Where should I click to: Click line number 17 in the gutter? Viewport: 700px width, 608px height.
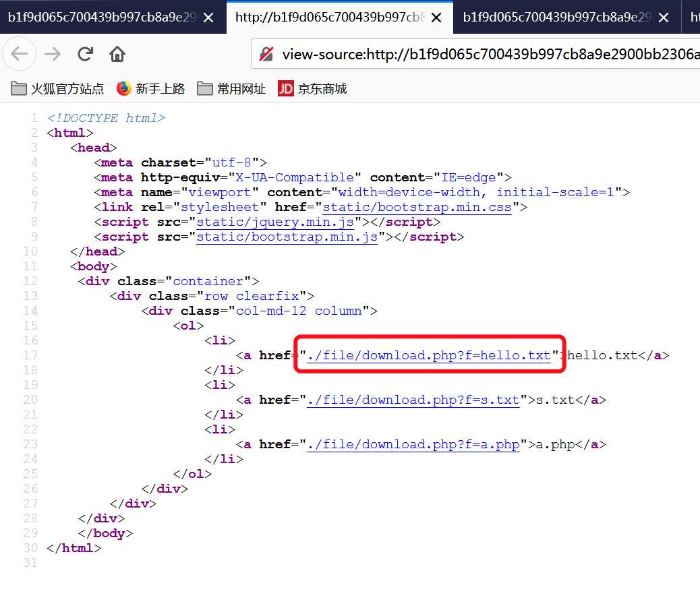[30, 355]
